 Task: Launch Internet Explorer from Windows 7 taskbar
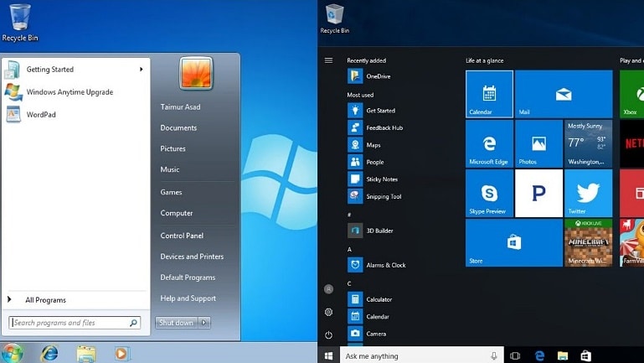pos(49,353)
